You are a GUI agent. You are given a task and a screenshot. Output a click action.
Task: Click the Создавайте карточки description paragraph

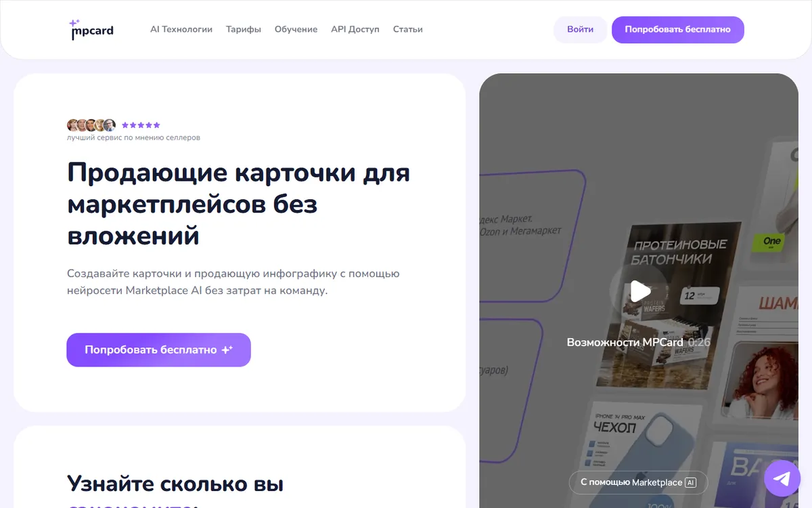(x=233, y=282)
